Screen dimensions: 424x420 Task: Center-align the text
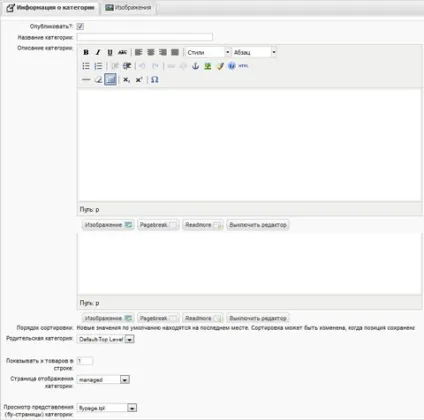click(151, 52)
